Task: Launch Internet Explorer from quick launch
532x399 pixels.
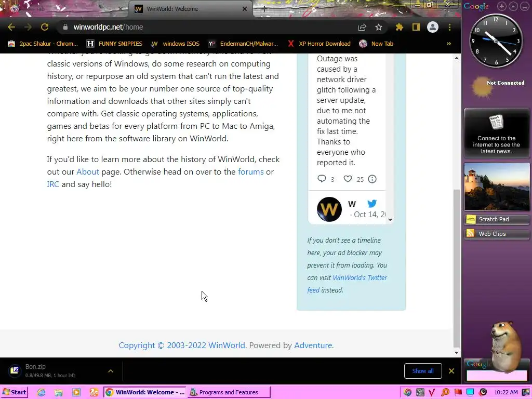Action: 42,392
